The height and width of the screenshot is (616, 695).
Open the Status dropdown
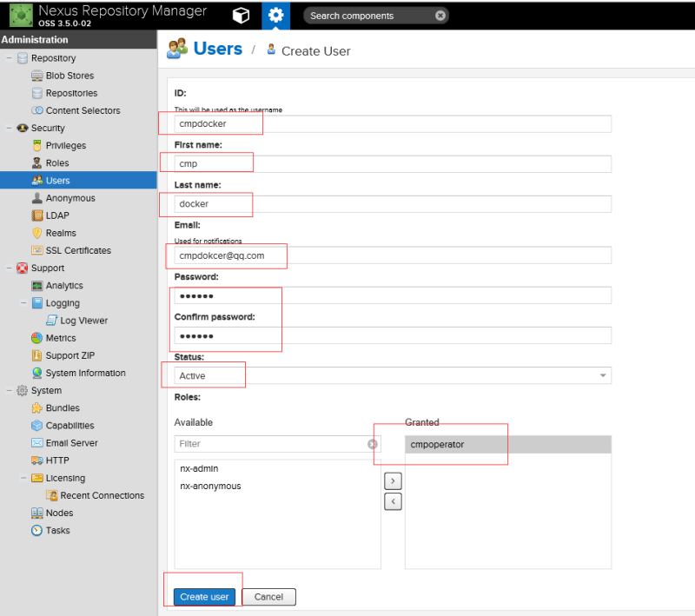(x=602, y=375)
